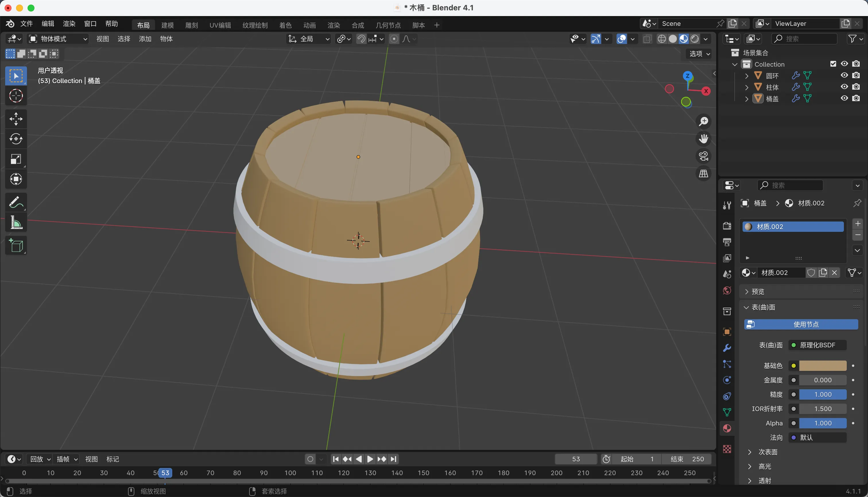This screenshot has width=868, height=497.
Task: Uncheck Collection exclude-from-view-layer checkbox
Action: click(x=833, y=64)
